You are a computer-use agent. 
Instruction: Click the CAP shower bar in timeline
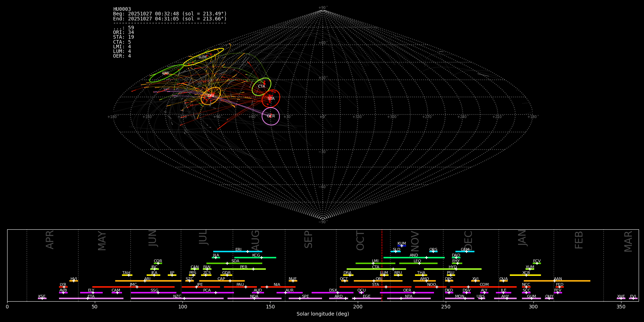point(222,281)
